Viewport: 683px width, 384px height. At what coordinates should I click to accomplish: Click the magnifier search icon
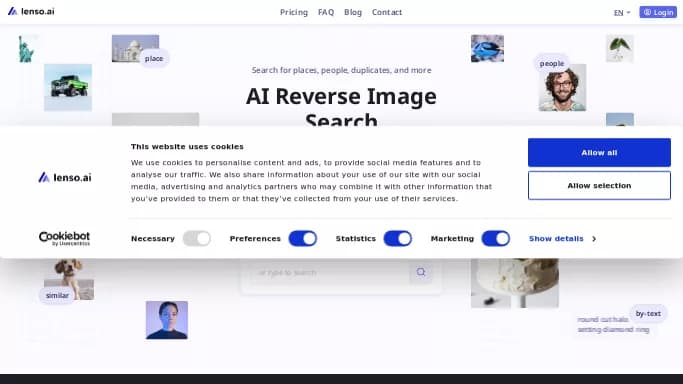(421, 272)
